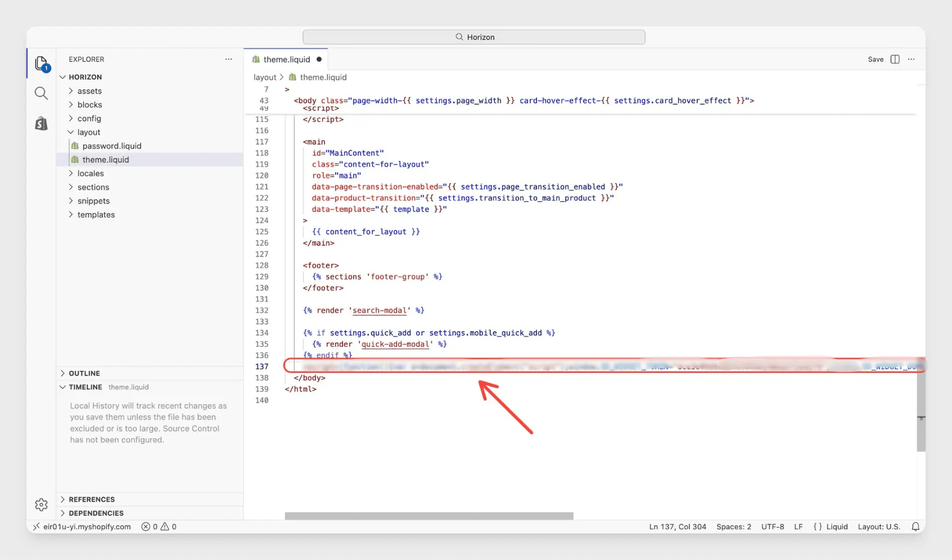The image size is (952, 560).
Task: Click the </body> closing tag line
Action: pyautogui.click(x=309, y=378)
